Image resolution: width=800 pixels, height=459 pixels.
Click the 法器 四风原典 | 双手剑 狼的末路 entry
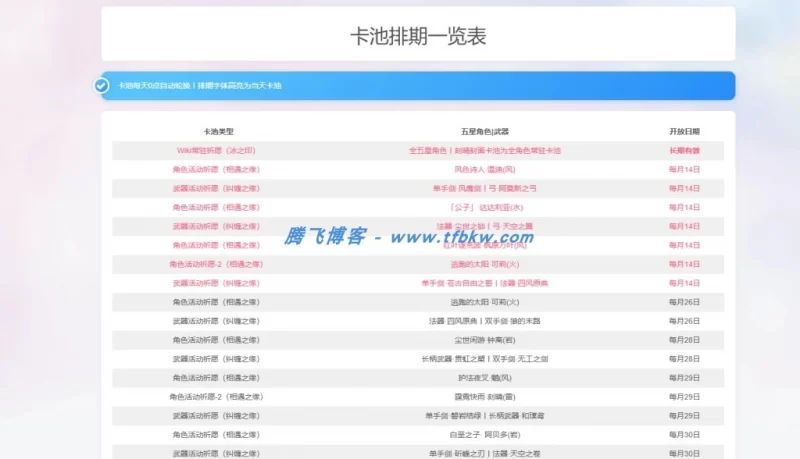(484, 321)
